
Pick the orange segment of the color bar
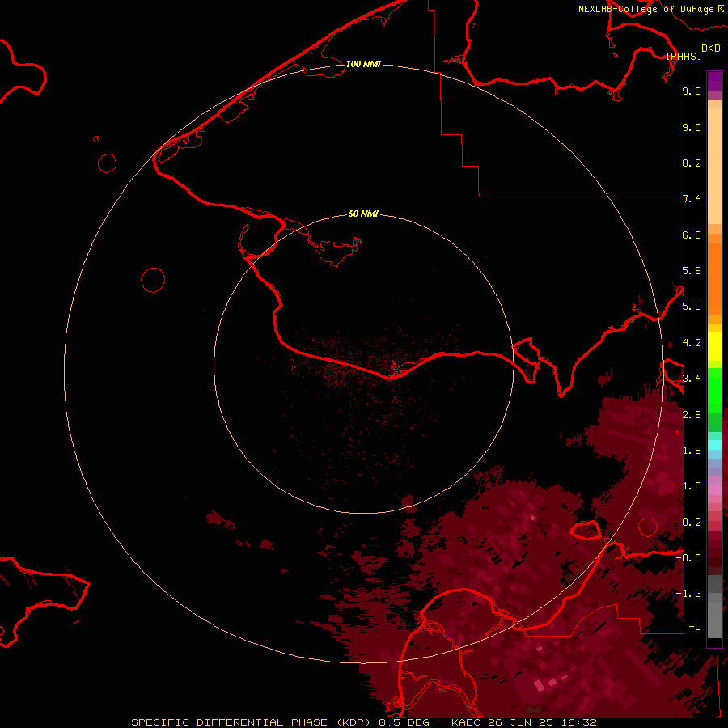point(714,280)
